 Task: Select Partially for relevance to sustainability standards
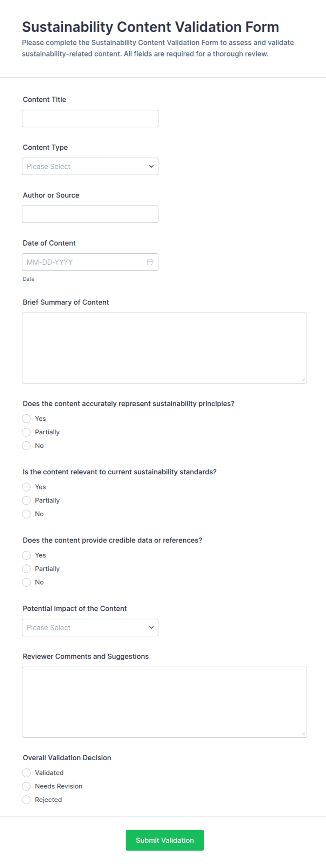[x=26, y=500]
